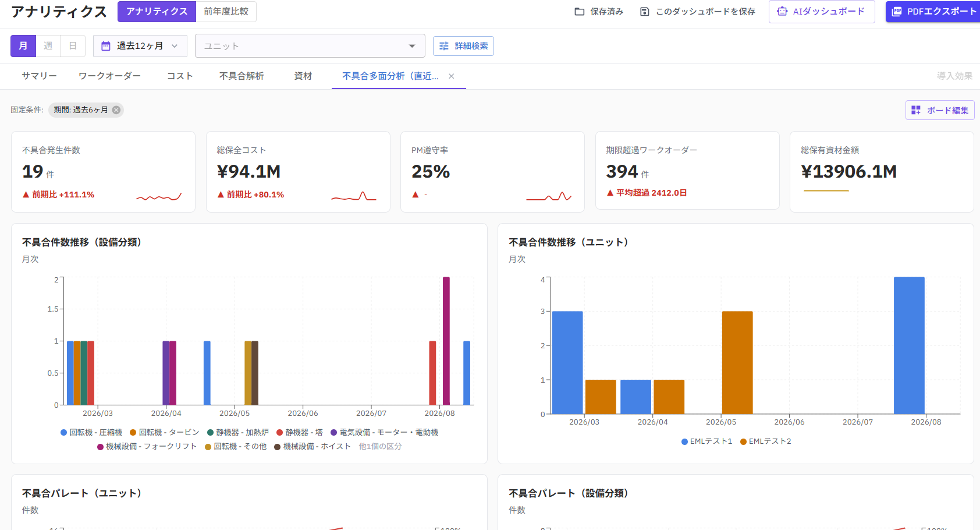The height and width of the screenshot is (530, 980).
Task: Click the 不具合発生件数 trend sparkline
Action: (159, 197)
